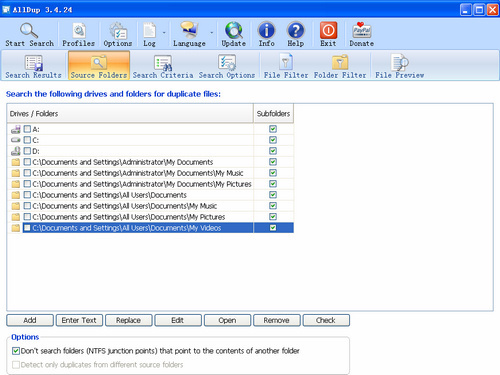The image size is (500, 375).
Task: Check the All Users\Documents\My Pictures checkbox
Action: [x=27, y=217]
